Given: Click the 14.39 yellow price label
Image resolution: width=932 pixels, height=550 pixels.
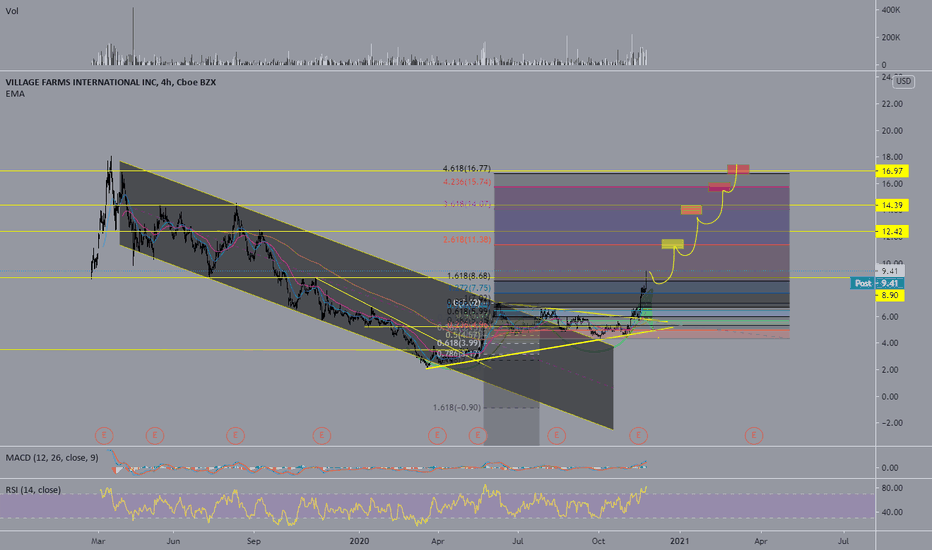Looking at the screenshot, I should (x=892, y=205).
